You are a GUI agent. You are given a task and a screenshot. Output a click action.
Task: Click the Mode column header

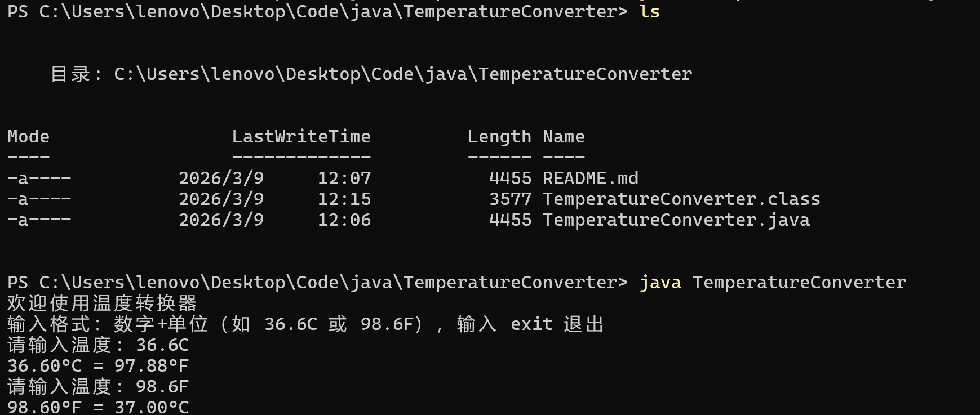29,137
